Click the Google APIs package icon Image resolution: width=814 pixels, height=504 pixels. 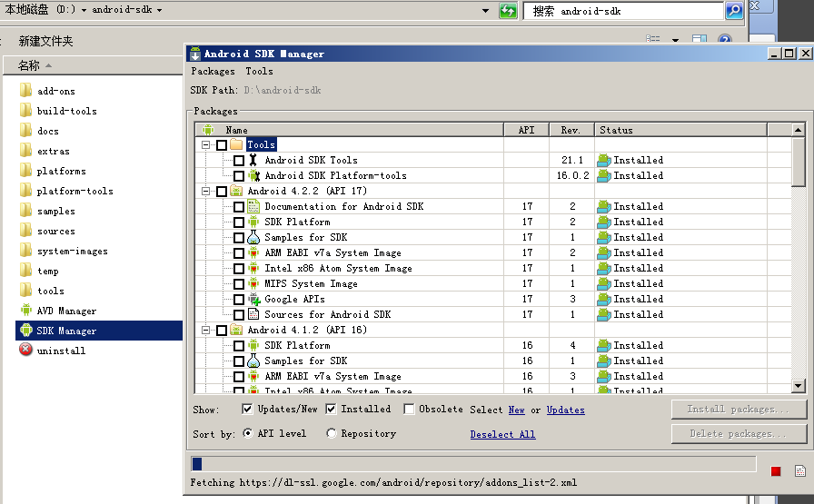(253, 300)
